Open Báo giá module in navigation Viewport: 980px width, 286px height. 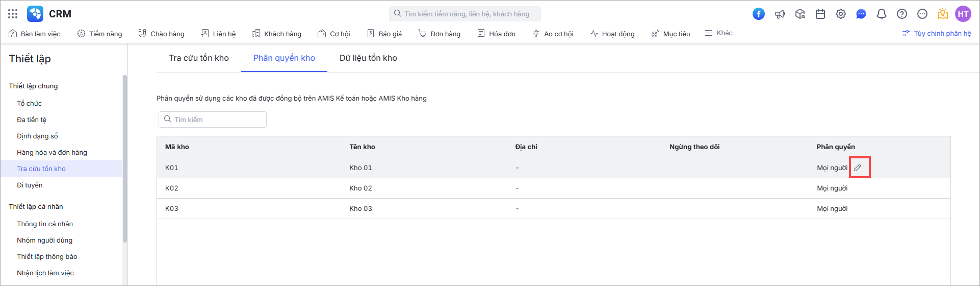point(384,34)
